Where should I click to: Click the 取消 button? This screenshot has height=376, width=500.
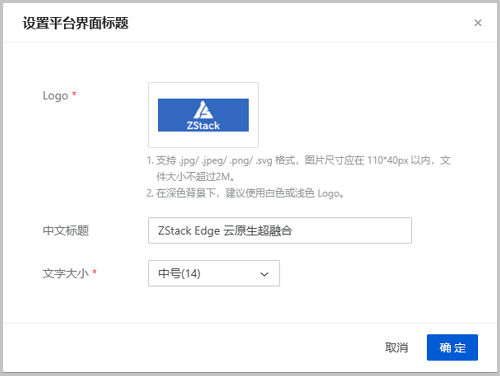tap(396, 347)
